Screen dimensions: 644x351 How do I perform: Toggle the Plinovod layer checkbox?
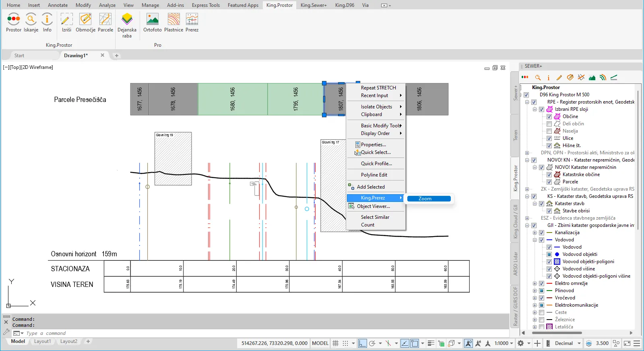click(541, 291)
